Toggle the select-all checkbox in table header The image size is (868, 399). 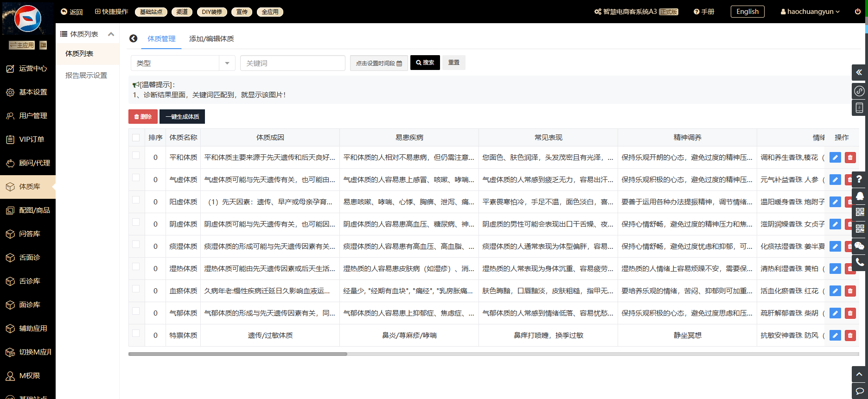click(x=136, y=138)
